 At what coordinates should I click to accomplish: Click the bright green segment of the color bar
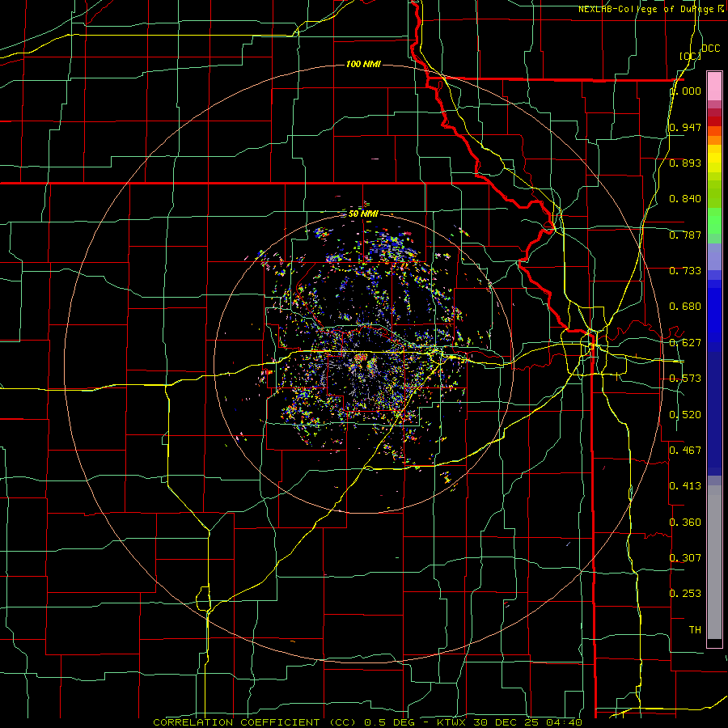coord(714,221)
